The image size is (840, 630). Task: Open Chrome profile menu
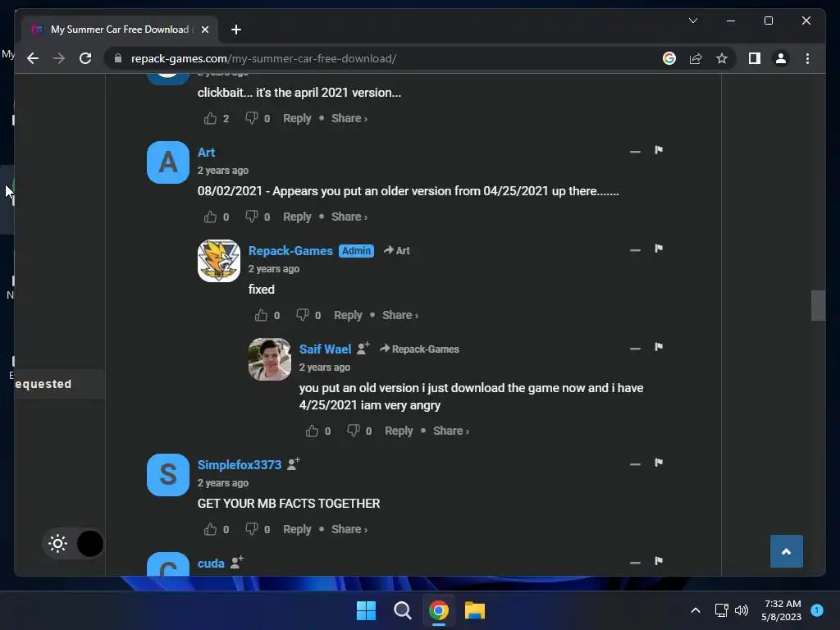(781, 58)
